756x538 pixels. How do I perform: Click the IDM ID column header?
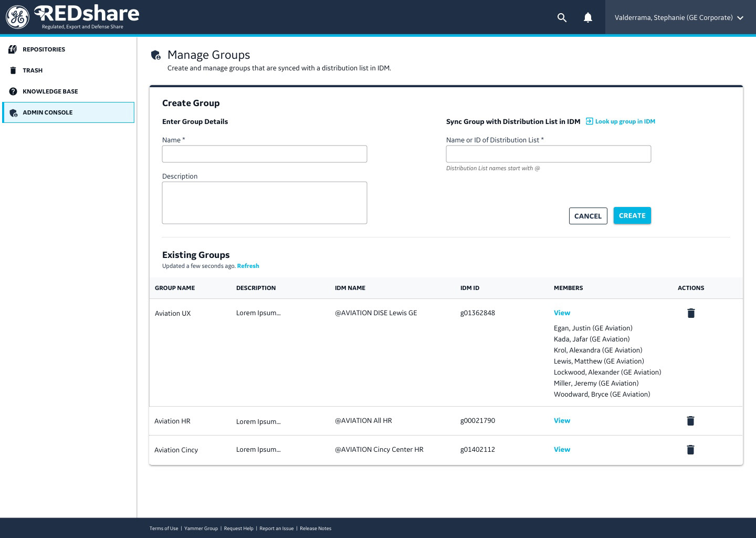pyautogui.click(x=470, y=288)
